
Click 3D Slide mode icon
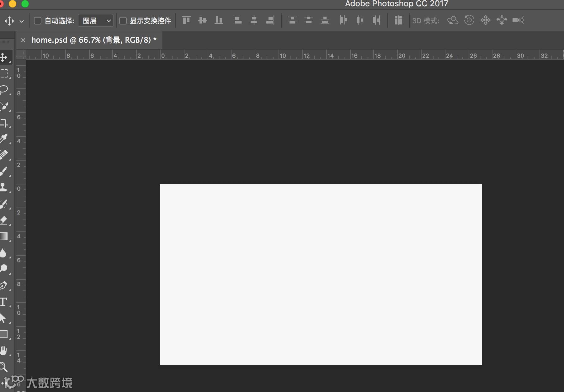pyautogui.click(x=502, y=20)
